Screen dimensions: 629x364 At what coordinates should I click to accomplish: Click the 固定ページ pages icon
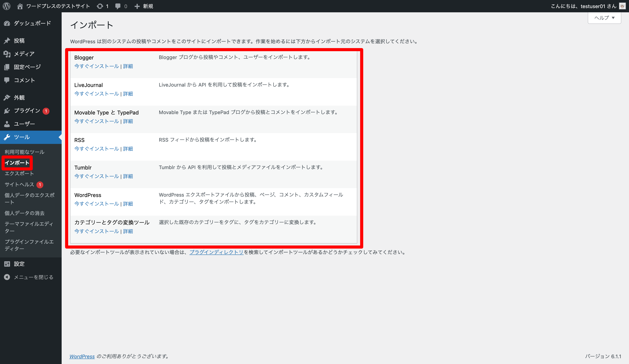7,67
